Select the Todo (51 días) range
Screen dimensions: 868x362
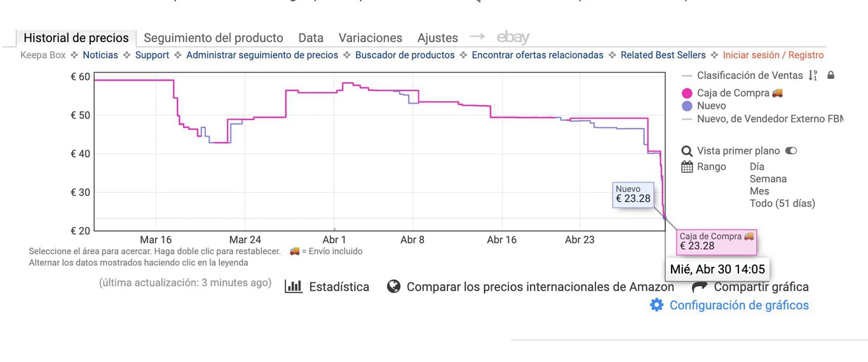tap(782, 204)
